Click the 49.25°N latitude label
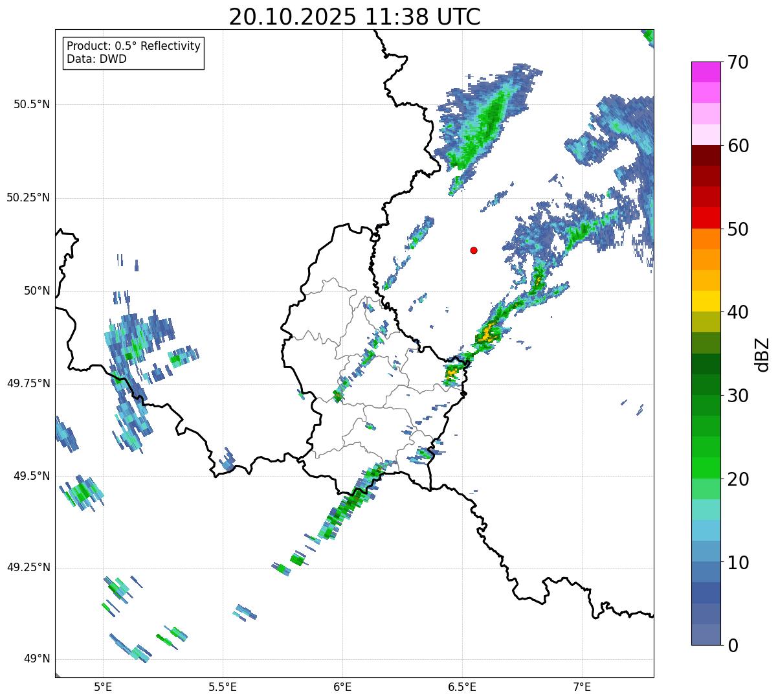Screen dimensions: 778x700 pos(28,567)
